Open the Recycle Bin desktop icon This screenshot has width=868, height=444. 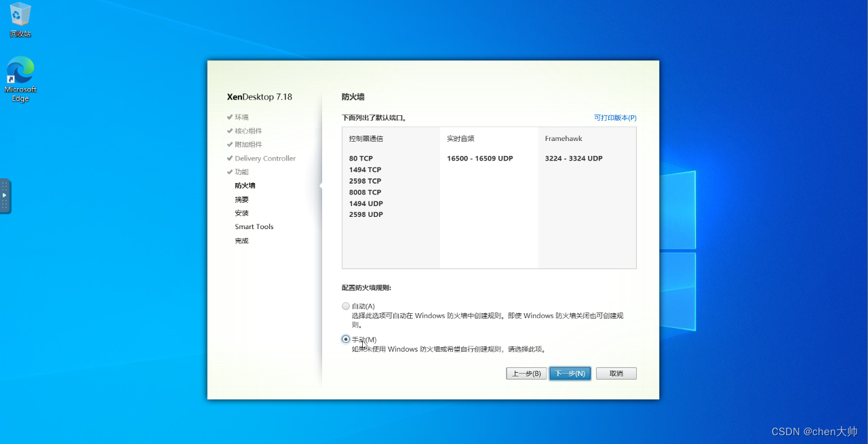click(20, 20)
